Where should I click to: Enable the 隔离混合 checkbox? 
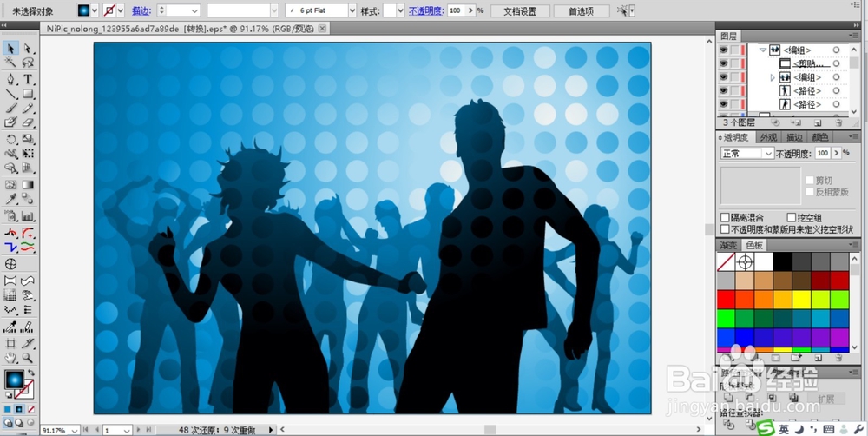click(x=725, y=218)
